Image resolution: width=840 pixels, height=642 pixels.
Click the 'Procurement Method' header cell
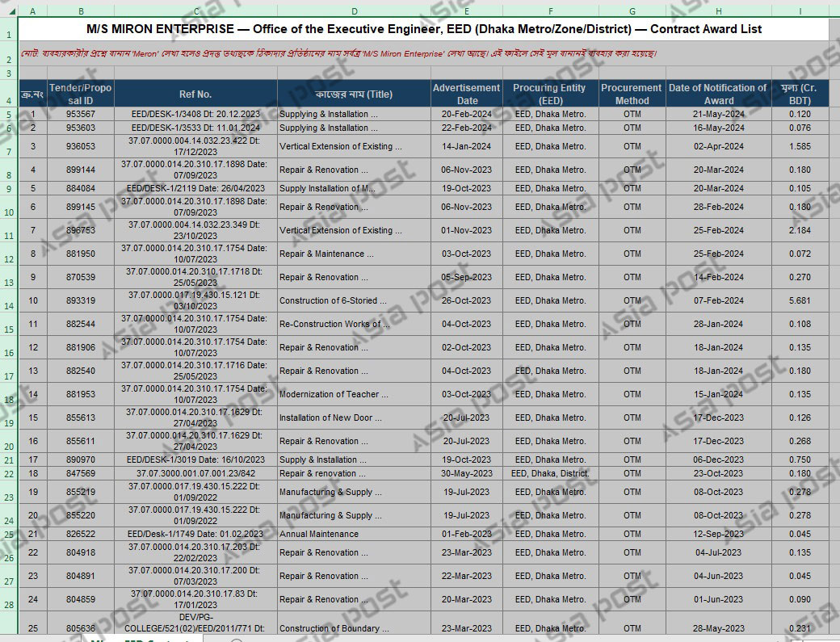tap(632, 94)
